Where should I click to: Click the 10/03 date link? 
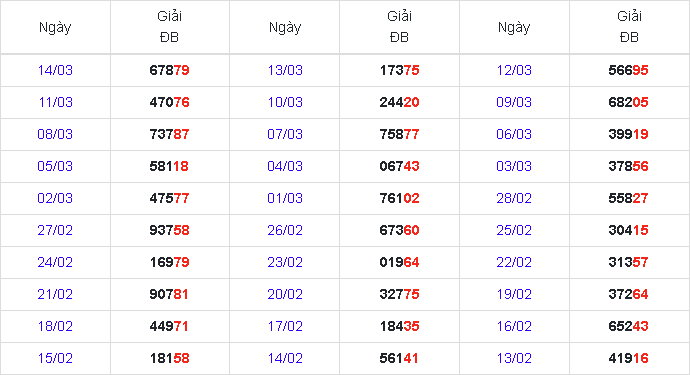(285, 102)
